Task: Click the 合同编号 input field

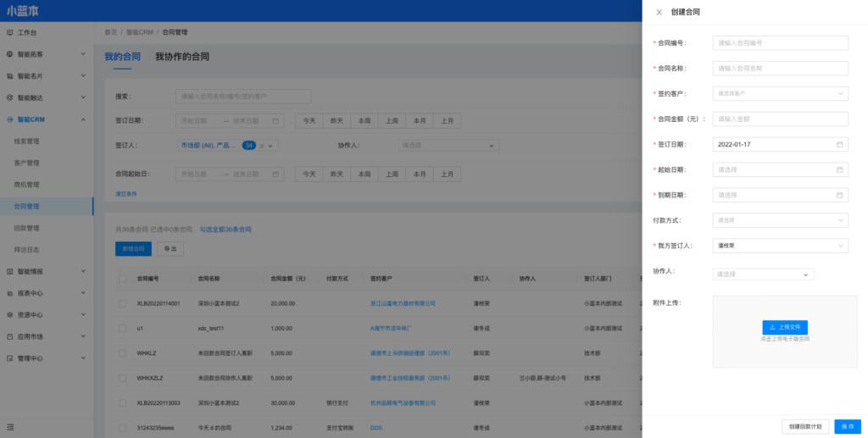Action: (780, 42)
